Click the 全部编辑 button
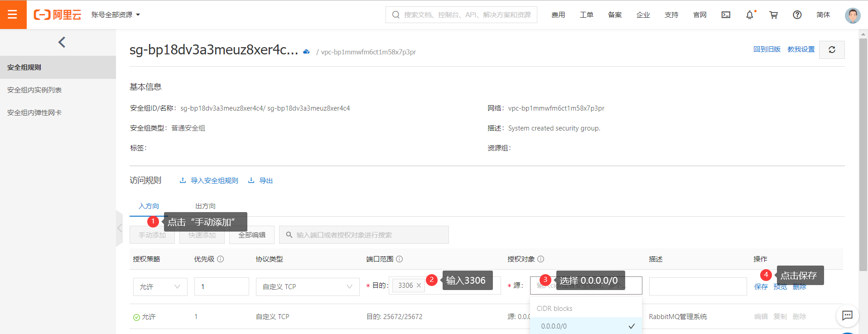Screen dimensions: 868x334 pyautogui.click(x=251, y=235)
